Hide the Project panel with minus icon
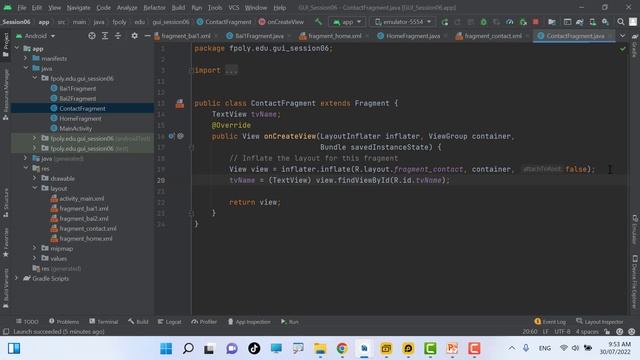The height and width of the screenshot is (360, 640). [147, 36]
